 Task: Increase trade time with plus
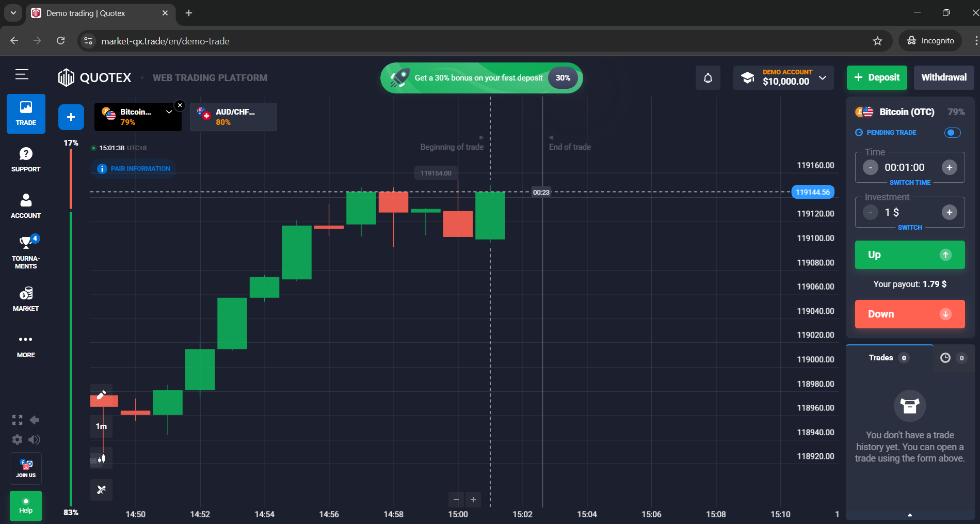(x=950, y=167)
